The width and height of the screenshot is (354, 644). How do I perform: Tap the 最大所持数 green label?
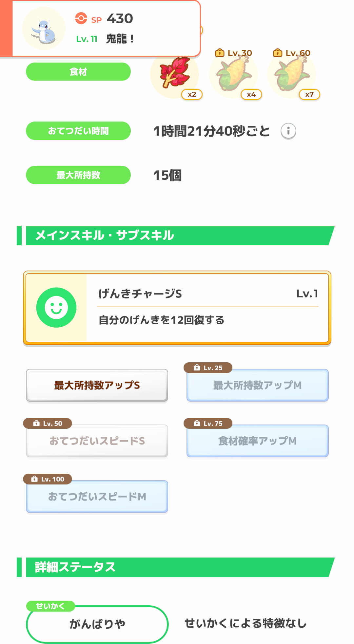(78, 175)
